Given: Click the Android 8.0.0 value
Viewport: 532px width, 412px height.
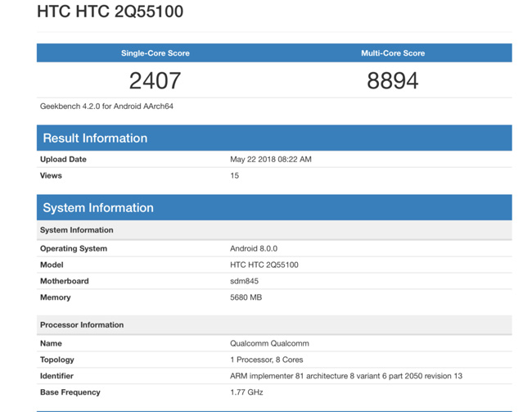Looking at the screenshot, I should [254, 249].
